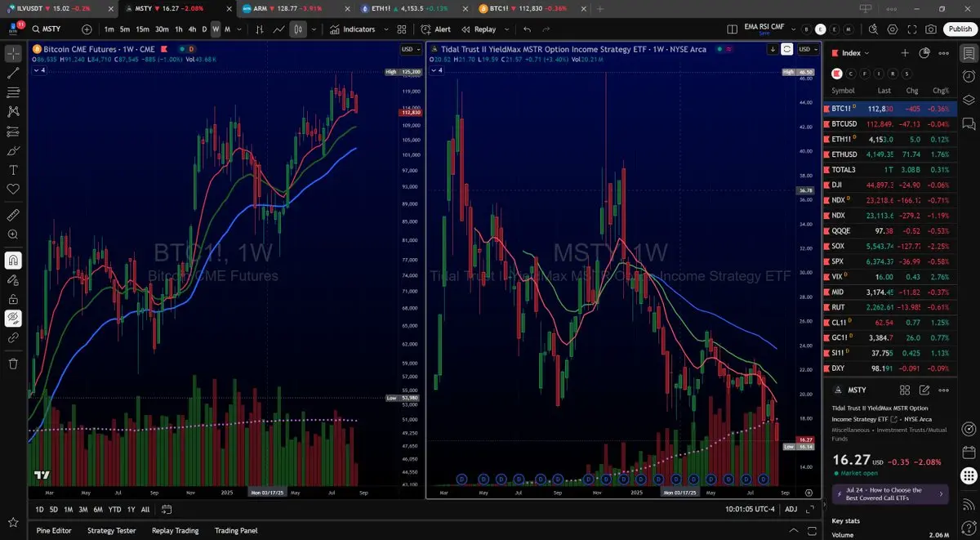Select 1M date range

(69, 510)
